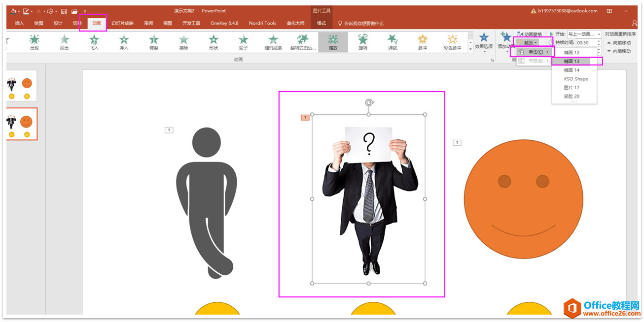Click animation marker 1 beside the gray figure

click(169, 130)
